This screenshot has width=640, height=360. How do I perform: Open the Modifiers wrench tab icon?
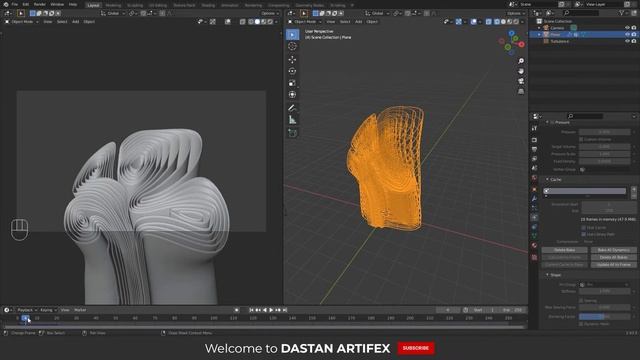click(x=534, y=199)
